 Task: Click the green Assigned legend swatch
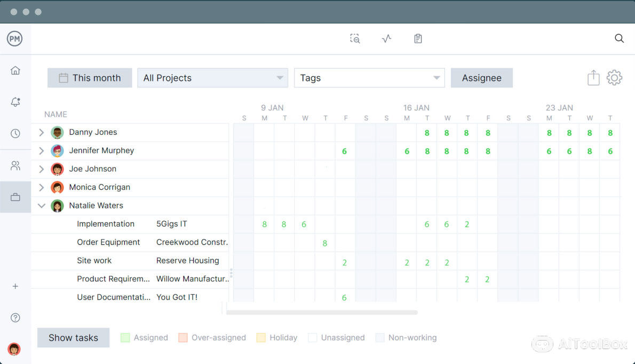[126, 337]
